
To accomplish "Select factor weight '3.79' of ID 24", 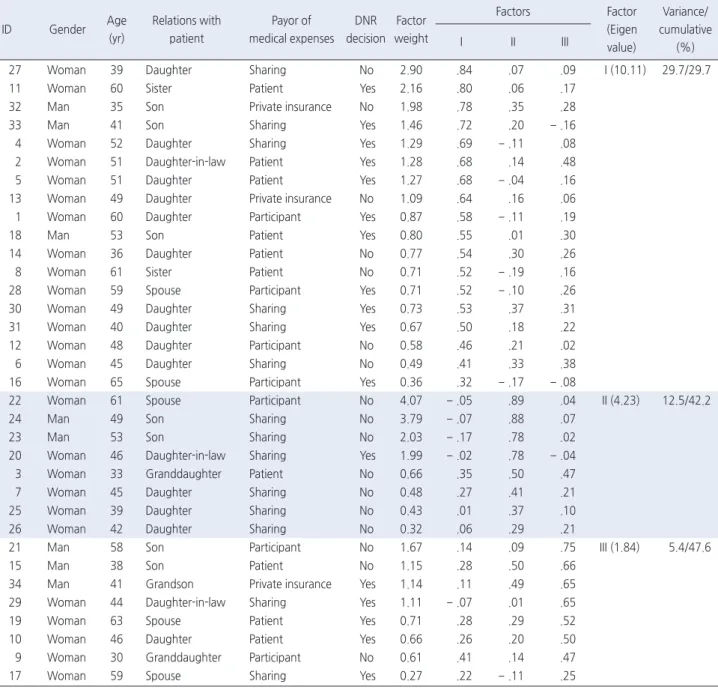I will pos(411,418).
